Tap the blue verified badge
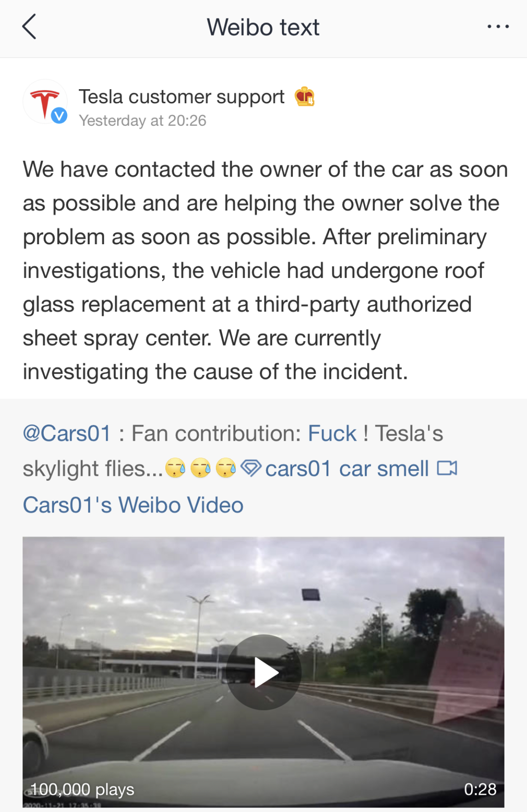The height and width of the screenshot is (812, 527). [x=59, y=116]
